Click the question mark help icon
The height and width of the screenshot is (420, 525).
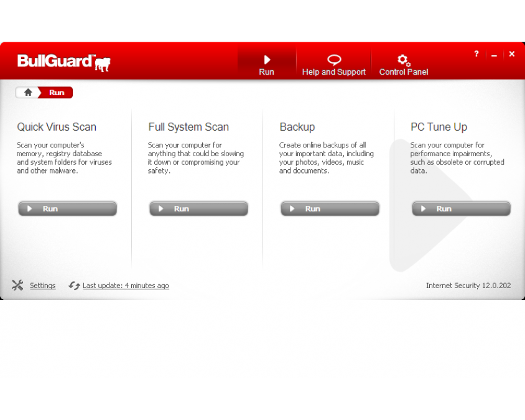[x=476, y=54]
